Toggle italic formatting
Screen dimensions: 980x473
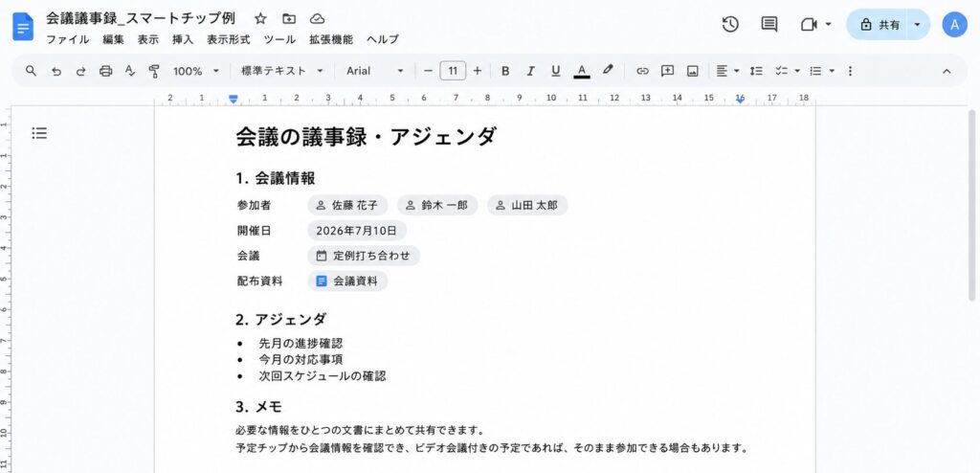coord(530,71)
